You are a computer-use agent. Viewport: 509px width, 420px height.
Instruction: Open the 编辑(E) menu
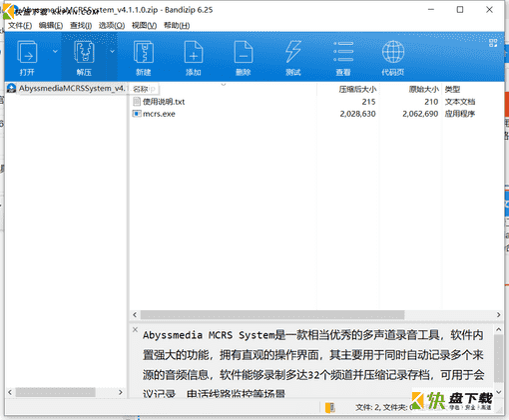51,25
